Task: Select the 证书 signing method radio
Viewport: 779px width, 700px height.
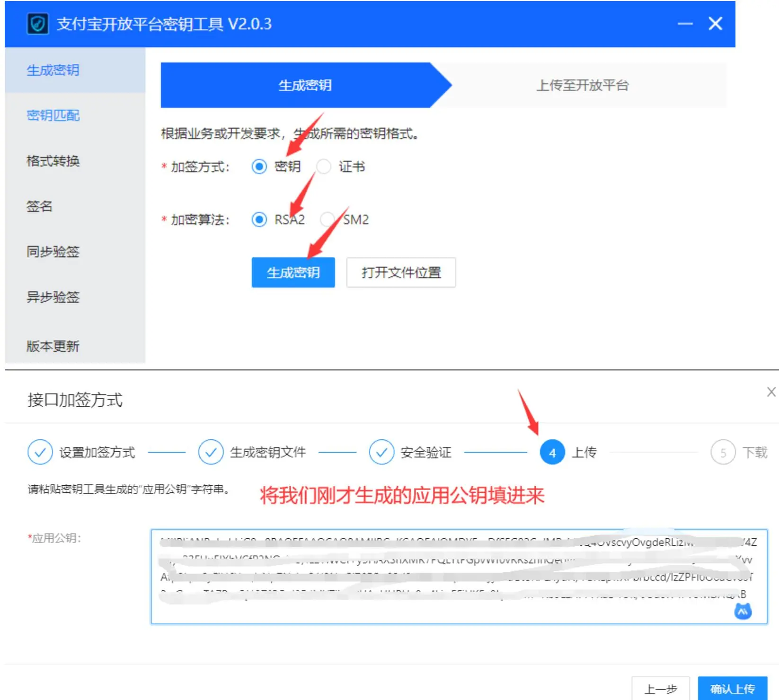Action: tap(324, 166)
